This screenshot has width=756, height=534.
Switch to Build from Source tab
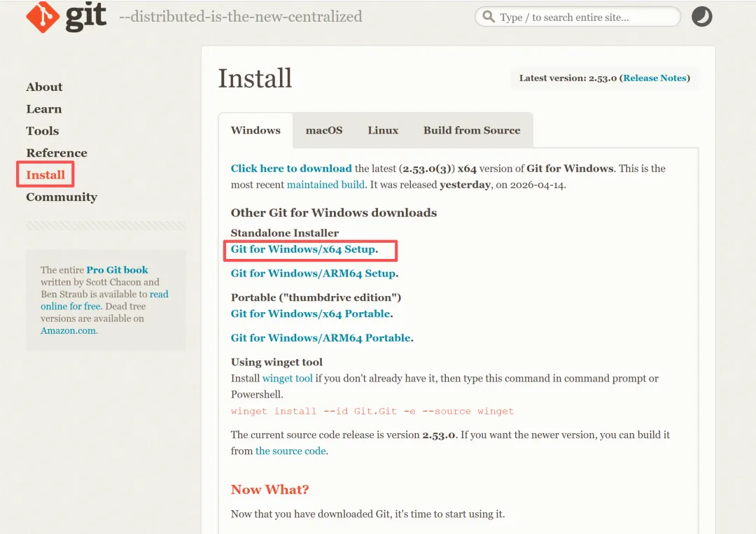click(x=472, y=130)
